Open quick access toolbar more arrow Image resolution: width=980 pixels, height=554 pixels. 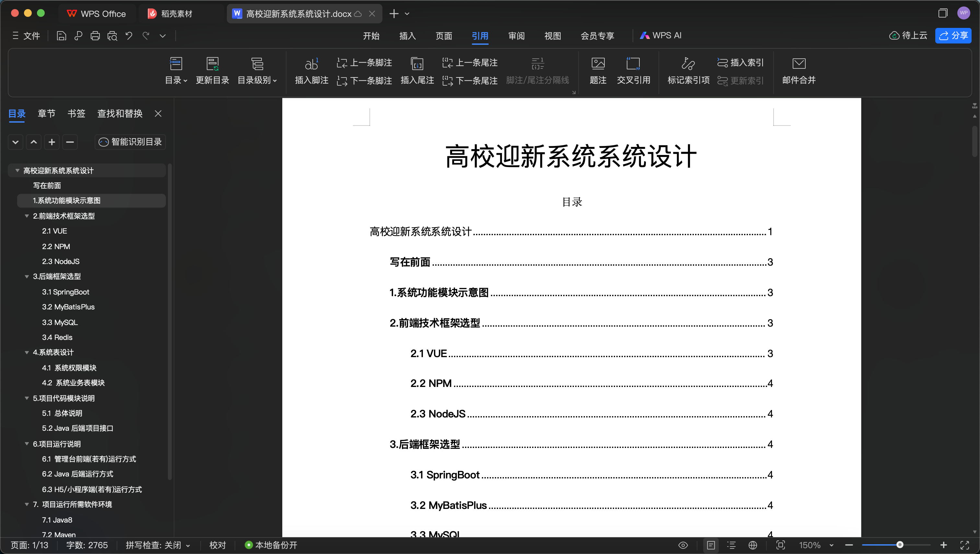(162, 36)
